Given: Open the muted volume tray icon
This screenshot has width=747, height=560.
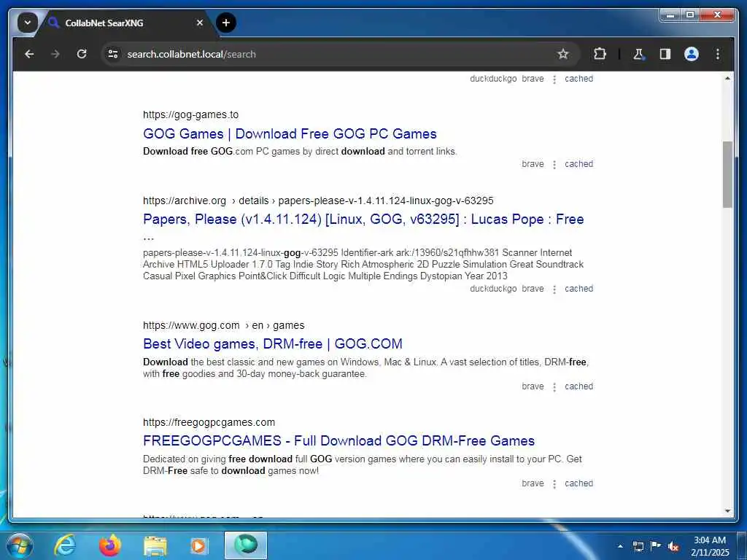Looking at the screenshot, I should point(673,547).
